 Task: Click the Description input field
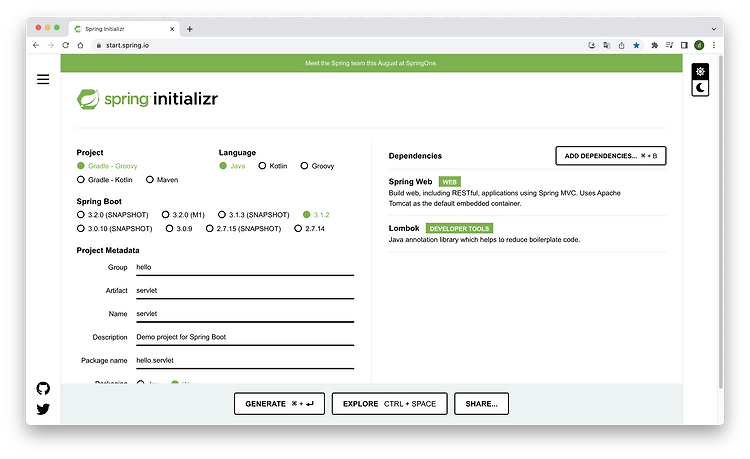tap(245, 337)
